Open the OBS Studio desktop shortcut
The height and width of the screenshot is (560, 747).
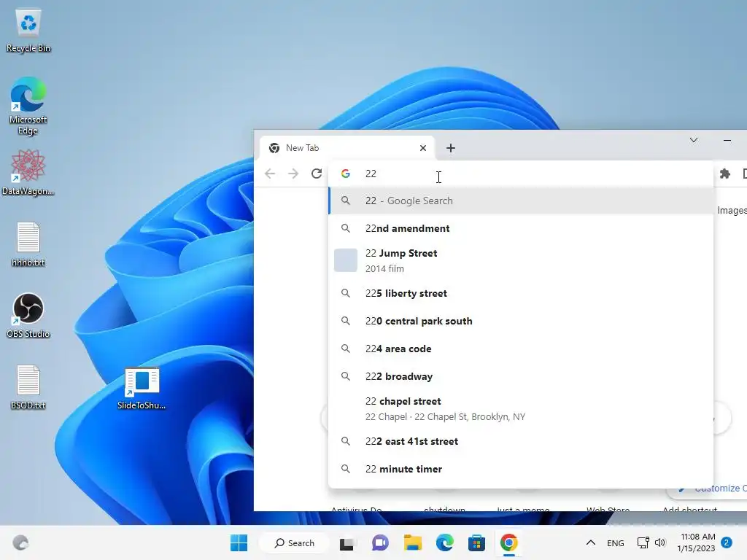click(x=28, y=315)
